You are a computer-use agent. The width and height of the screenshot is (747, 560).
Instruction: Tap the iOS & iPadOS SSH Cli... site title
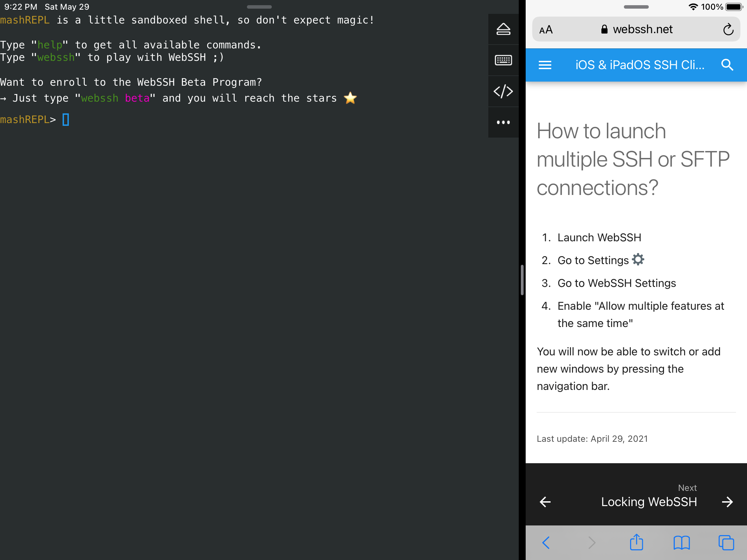(640, 65)
